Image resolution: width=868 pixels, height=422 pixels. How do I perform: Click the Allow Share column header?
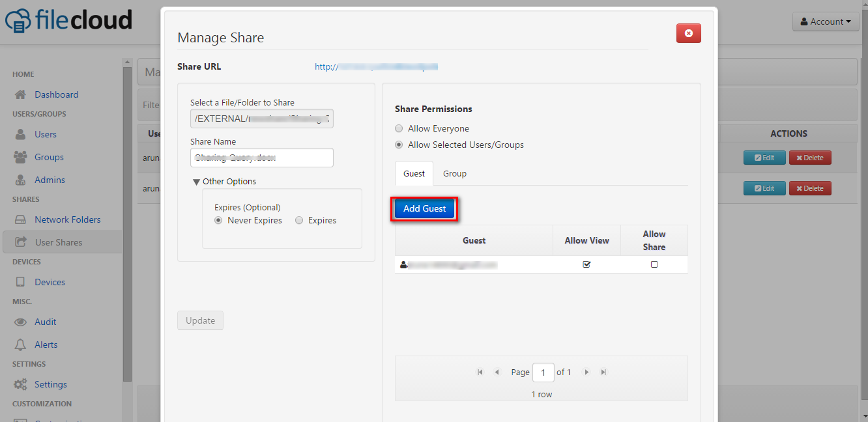[654, 240]
